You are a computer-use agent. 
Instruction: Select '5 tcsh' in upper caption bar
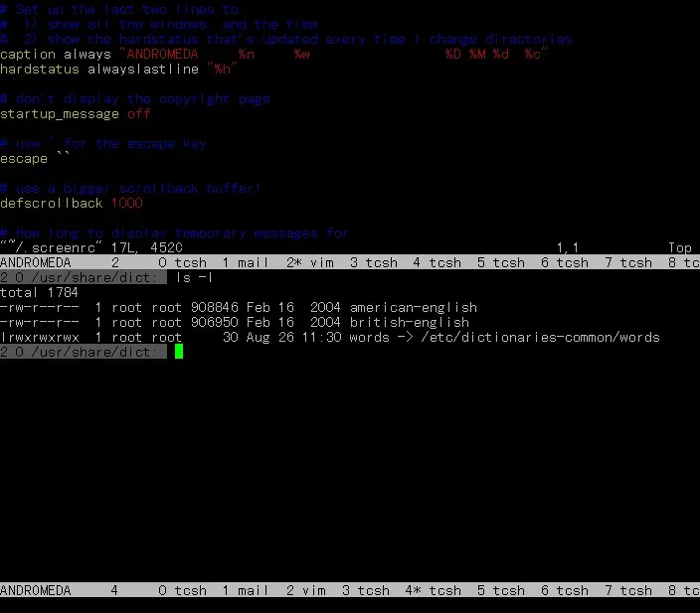pos(501,262)
